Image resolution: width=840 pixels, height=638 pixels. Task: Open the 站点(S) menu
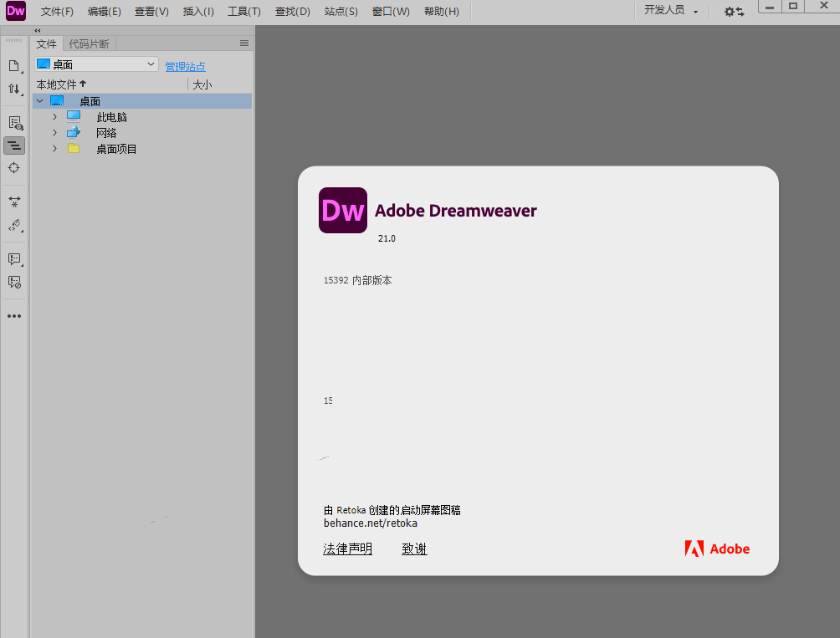tap(341, 11)
